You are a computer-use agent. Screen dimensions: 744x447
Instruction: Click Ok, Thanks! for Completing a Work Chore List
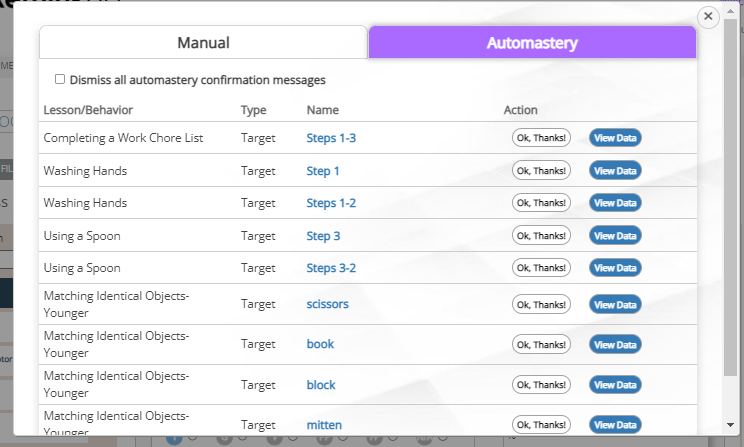tap(541, 138)
